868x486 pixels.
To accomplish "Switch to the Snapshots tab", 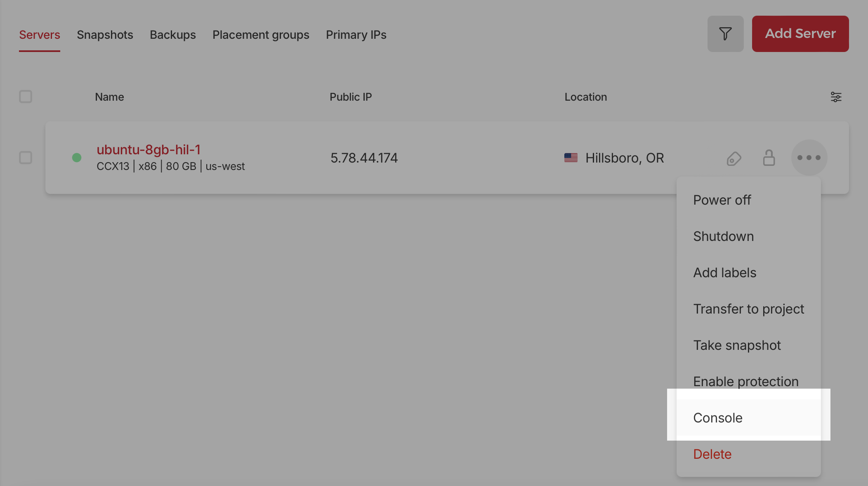I will (105, 35).
